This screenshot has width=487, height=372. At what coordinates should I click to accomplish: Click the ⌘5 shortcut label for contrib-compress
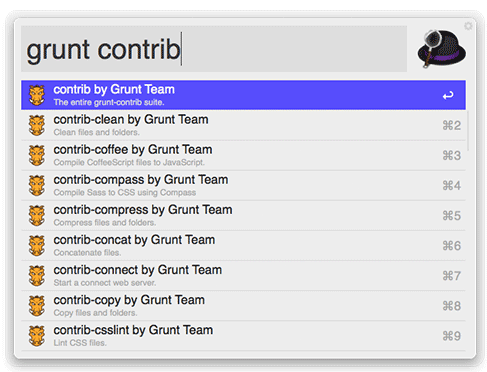(x=452, y=216)
